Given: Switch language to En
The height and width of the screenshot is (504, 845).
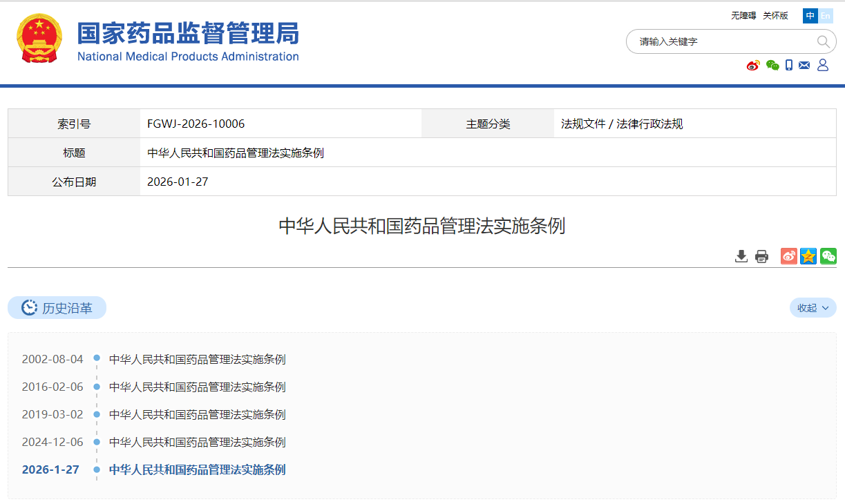Looking at the screenshot, I should click(826, 16).
